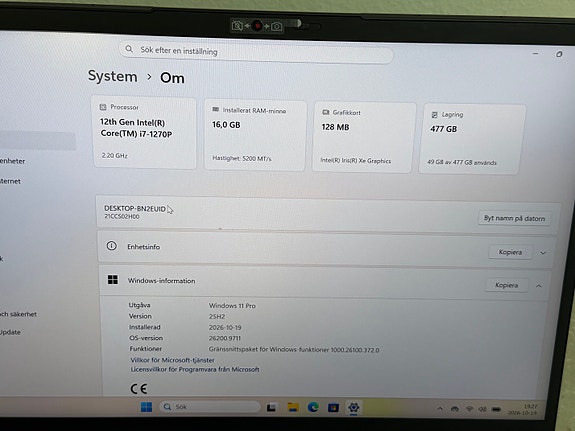Click the Grafikkort card icon
Image resolution: width=575 pixels, height=431 pixels.
coord(325,112)
